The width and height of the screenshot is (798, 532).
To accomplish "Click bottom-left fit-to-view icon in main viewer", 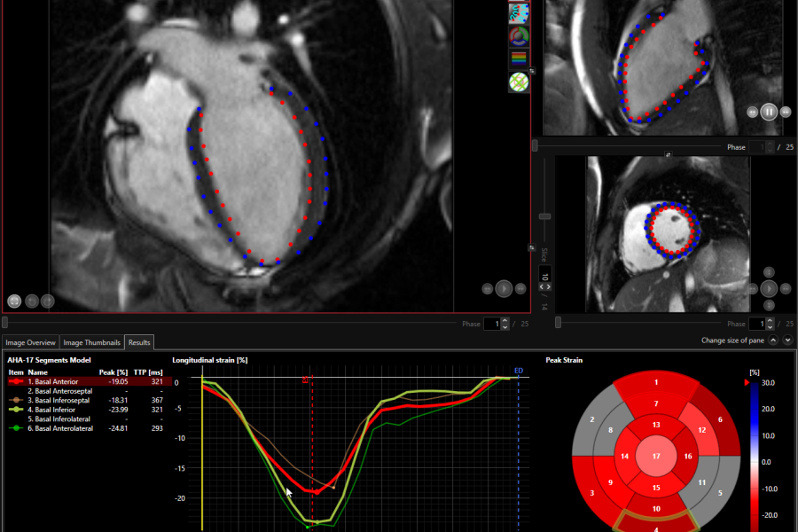I will click(15, 301).
